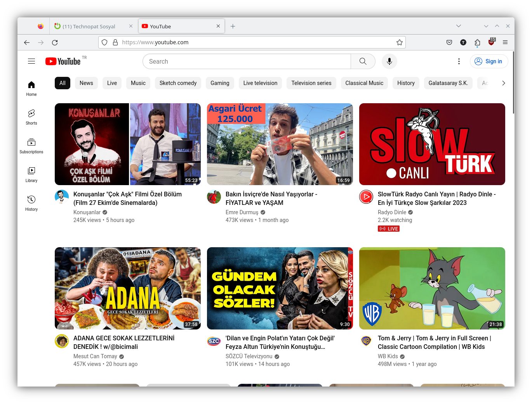The image size is (532, 404).
Task: Switch to the Technopat Sosyal tab
Action: [94, 26]
